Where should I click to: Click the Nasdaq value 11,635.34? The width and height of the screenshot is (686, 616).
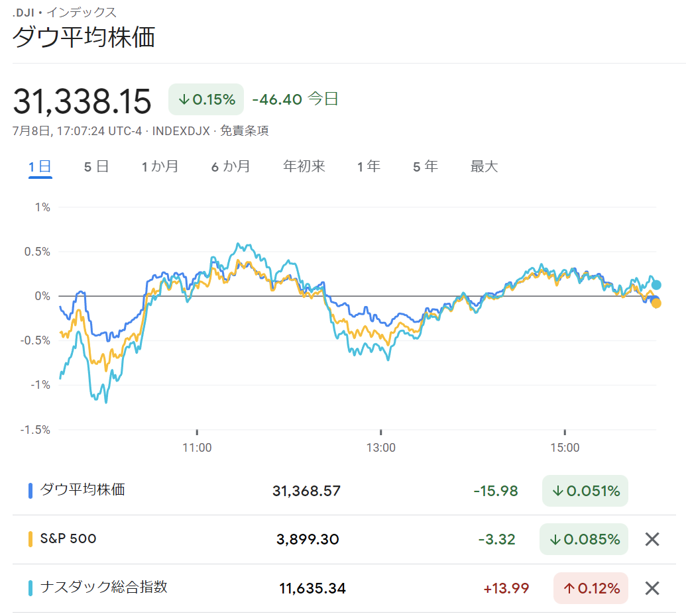tap(312, 588)
